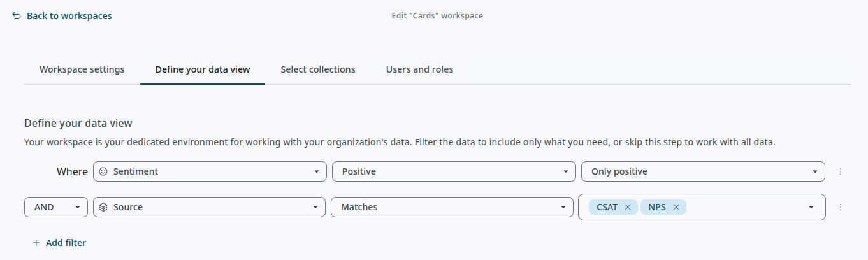Open options menu for Source filter row
Viewport: 868px width, 260px height.
point(840,207)
